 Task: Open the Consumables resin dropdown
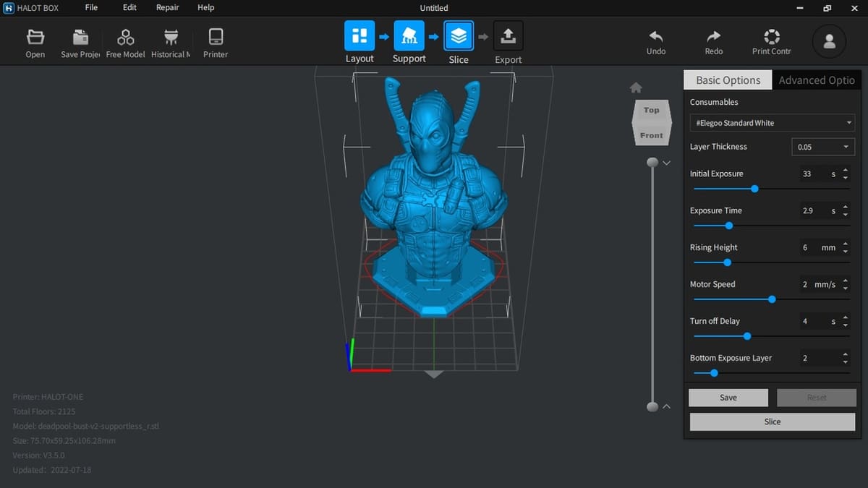tap(773, 123)
